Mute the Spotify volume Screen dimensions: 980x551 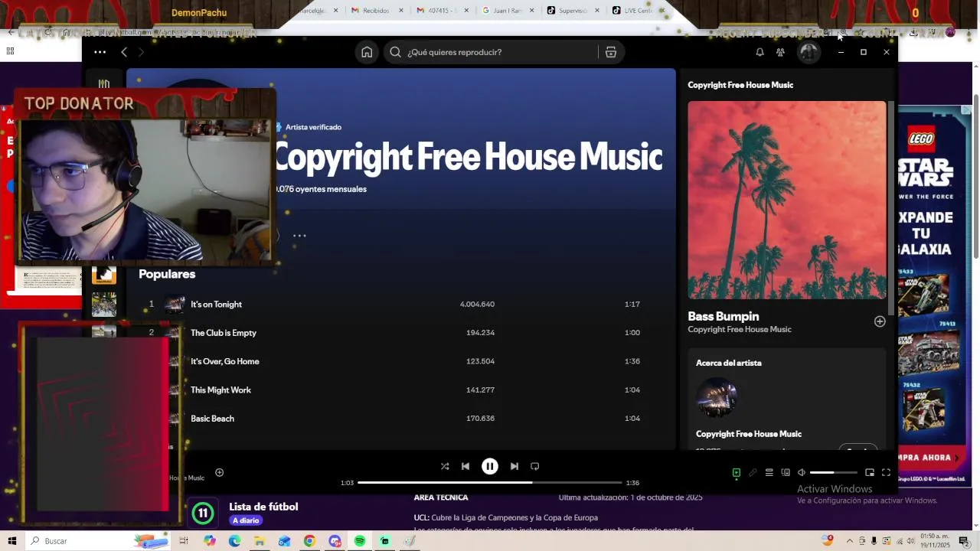[x=802, y=473]
